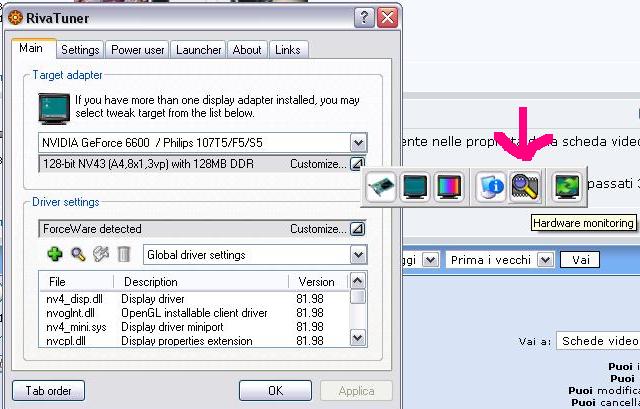Switch to the Settings tab

(x=80, y=50)
